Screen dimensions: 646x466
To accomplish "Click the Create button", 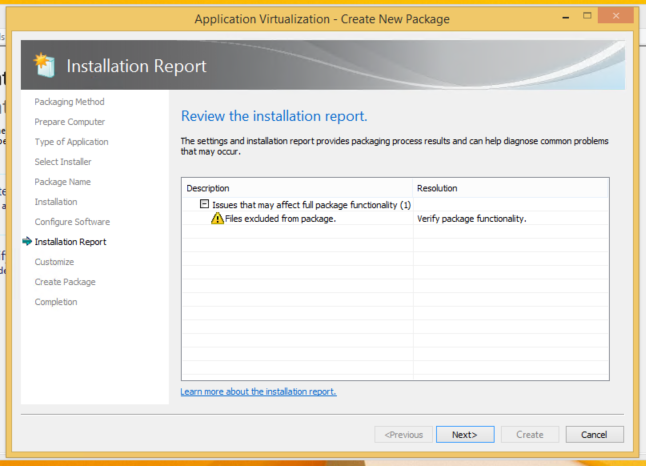I will tap(529, 435).
